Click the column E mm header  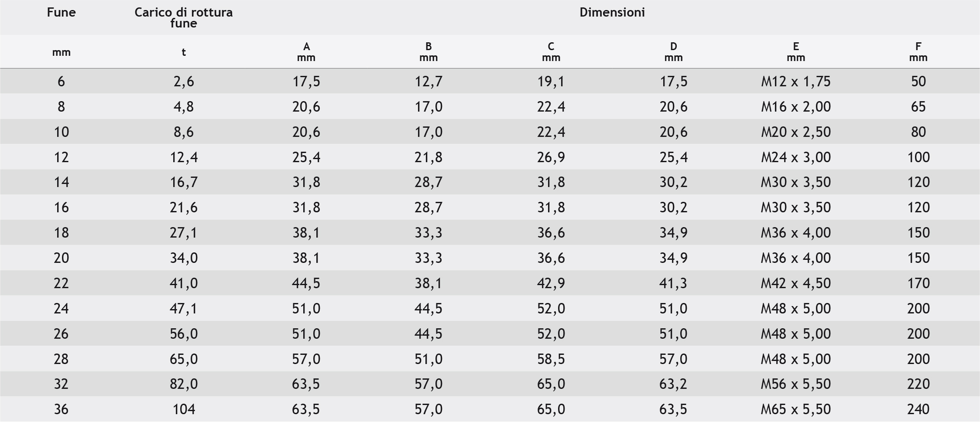[x=795, y=52]
